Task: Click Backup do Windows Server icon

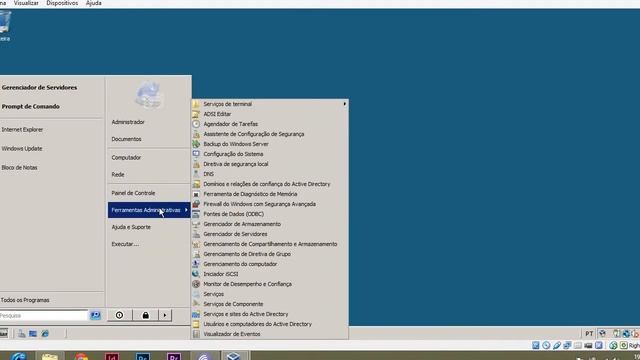Action: click(x=196, y=144)
